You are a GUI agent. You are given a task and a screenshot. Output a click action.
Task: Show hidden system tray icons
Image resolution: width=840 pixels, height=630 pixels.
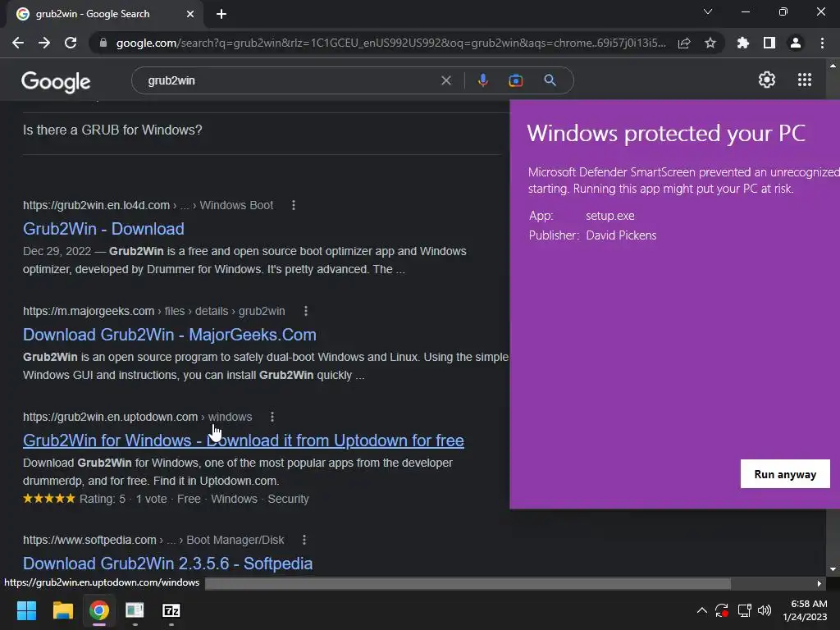(x=702, y=610)
